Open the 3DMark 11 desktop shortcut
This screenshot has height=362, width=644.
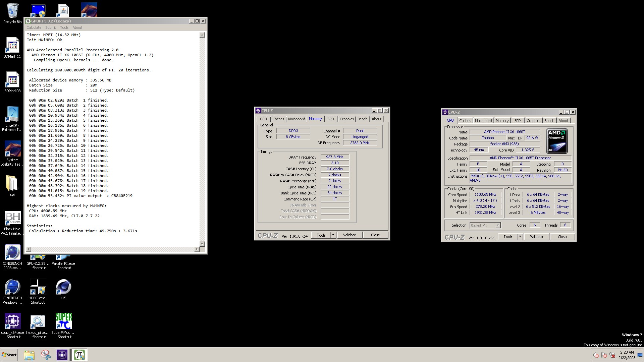pos(12,48)
